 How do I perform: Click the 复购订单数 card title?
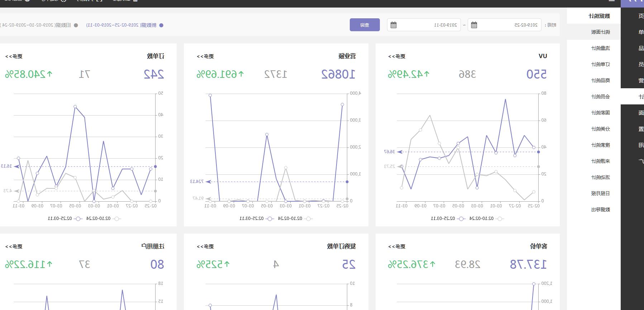342,246
